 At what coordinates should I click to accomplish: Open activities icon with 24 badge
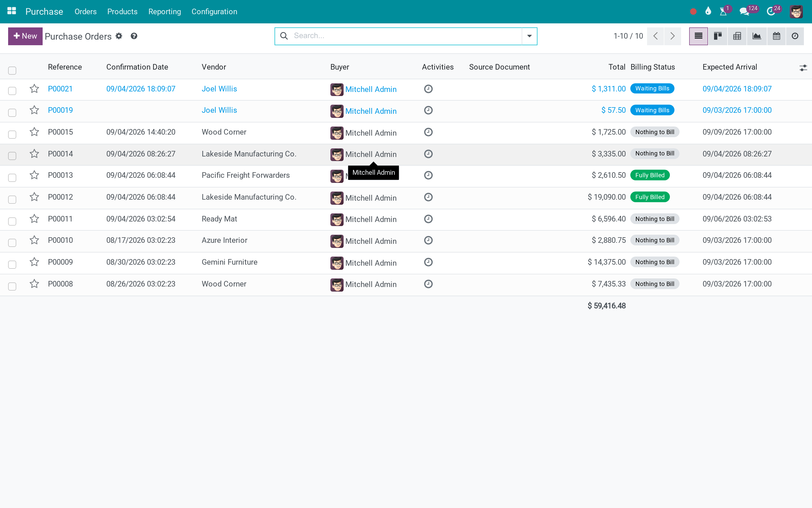point(771,12)
